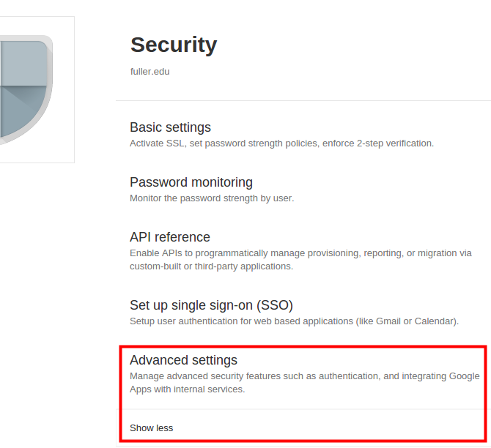The height and width of the screenshot is (448, 491).
Task: Click the Security page title
Action: 174,45
